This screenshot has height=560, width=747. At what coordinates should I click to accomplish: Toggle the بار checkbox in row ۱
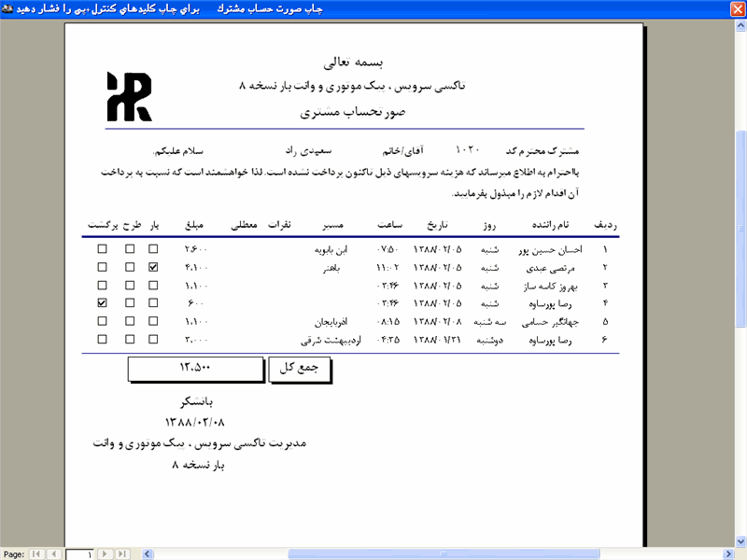[153, 248]
